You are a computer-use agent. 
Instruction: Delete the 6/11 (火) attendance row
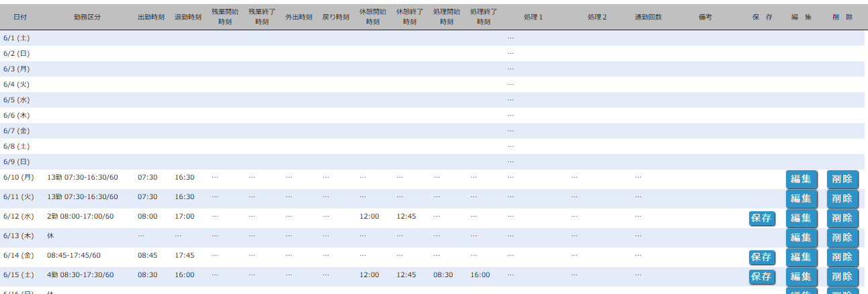[842, 198]
